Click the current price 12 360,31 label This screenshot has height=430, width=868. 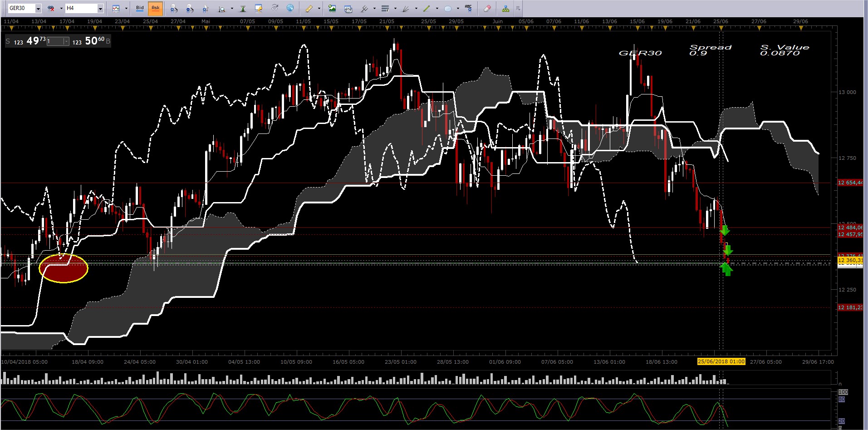850,260
